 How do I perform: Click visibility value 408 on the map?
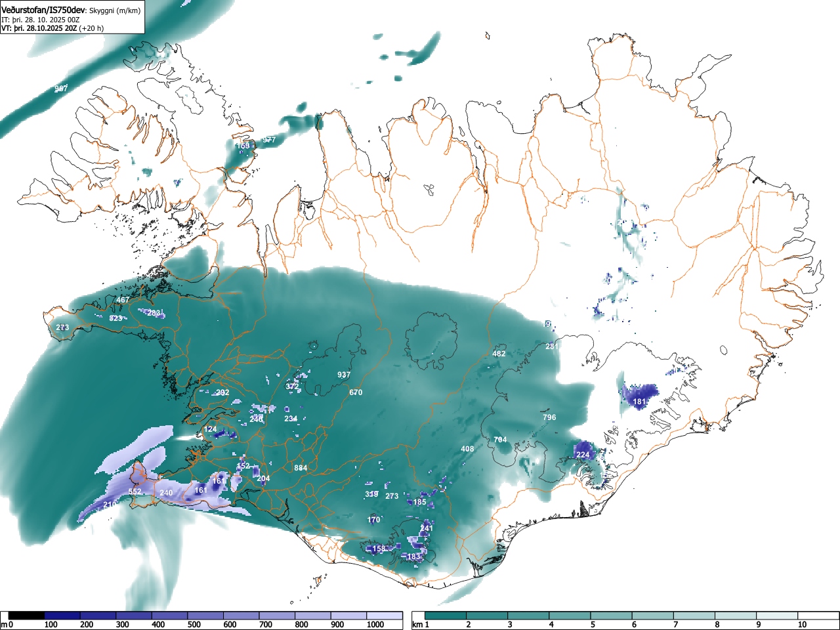(467, 449)
